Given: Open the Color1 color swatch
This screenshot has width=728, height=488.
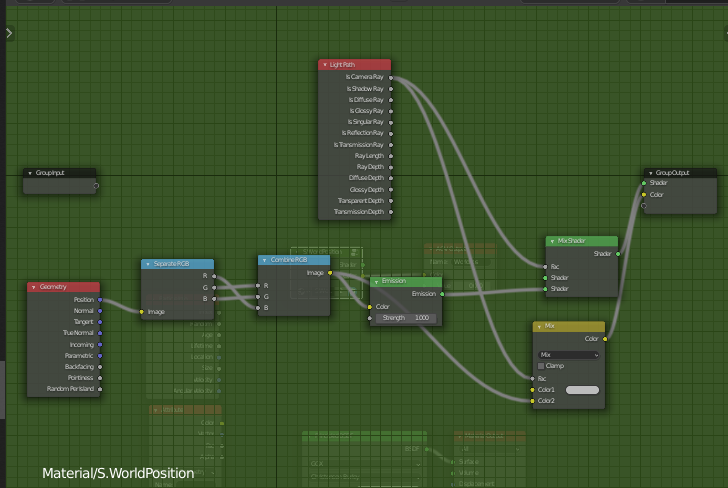Looking at the screenshot, I should 582,390.
